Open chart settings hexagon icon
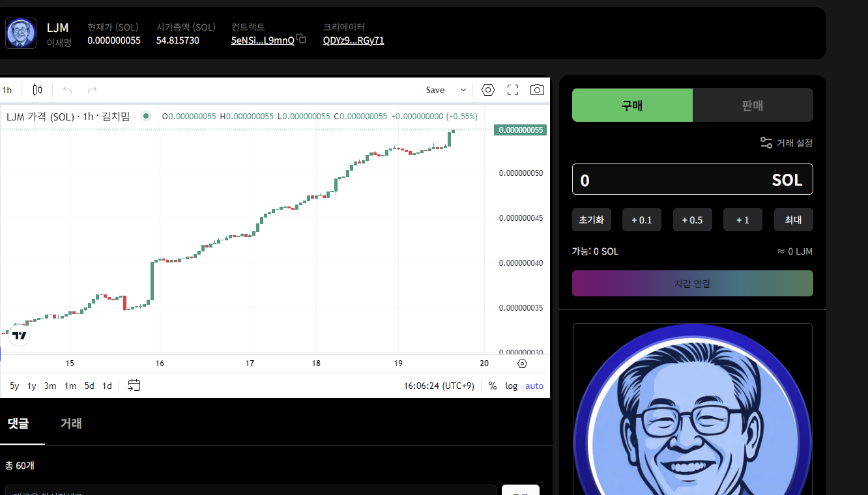 488,90
